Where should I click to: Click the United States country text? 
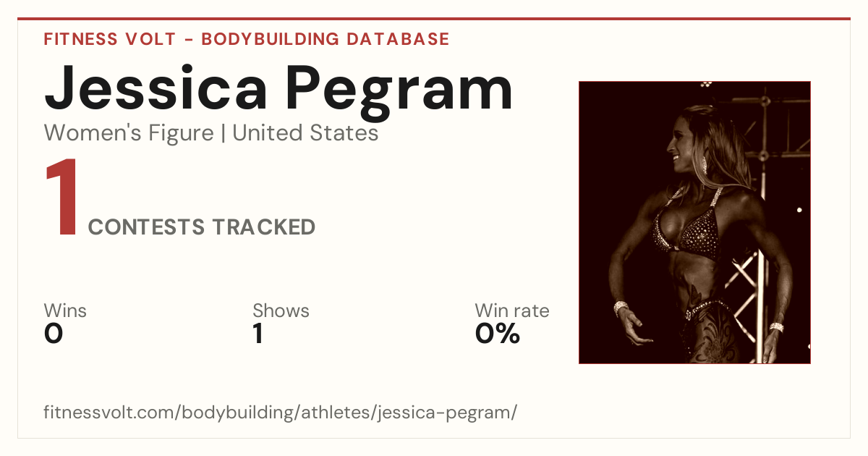coord(305,133)
